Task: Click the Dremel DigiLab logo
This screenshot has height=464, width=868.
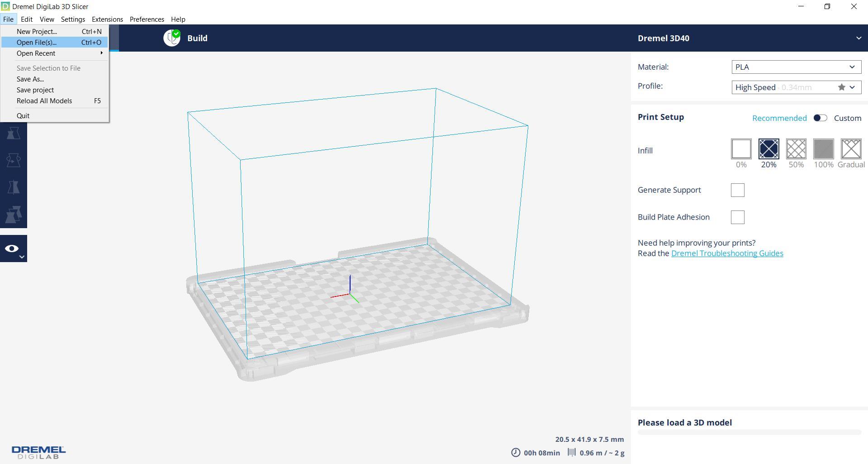Action: [38, 452]
